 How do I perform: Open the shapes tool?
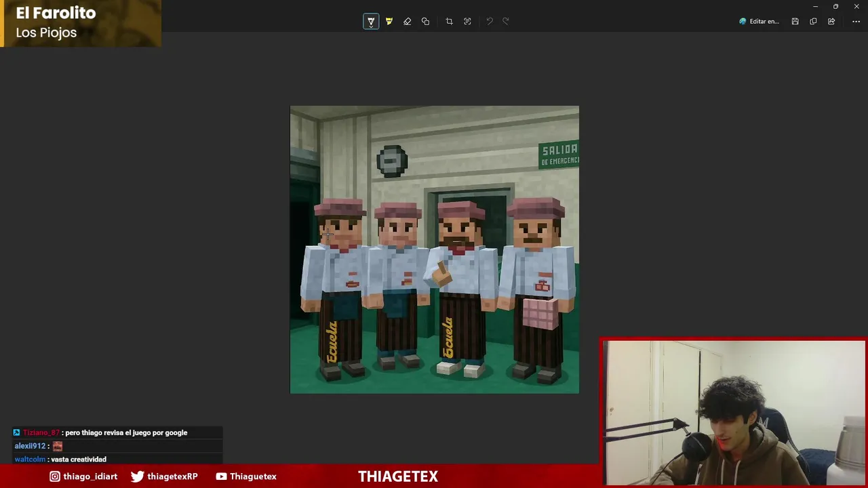tap(426, 22)
